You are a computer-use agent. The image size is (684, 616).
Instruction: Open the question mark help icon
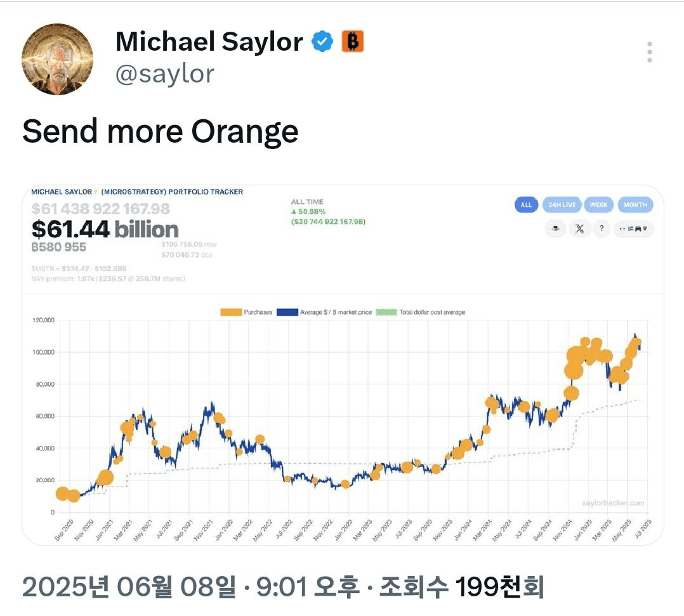(x=602, y=228)
